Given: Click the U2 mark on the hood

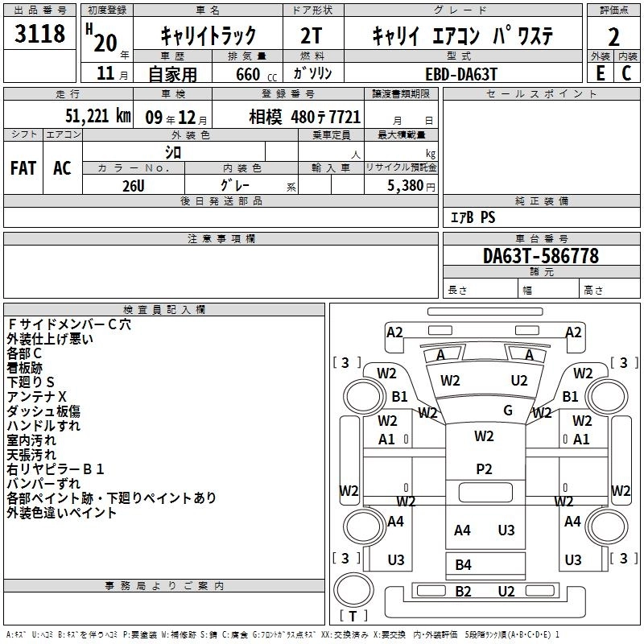Looking at the screenshot, I should 519,381.
